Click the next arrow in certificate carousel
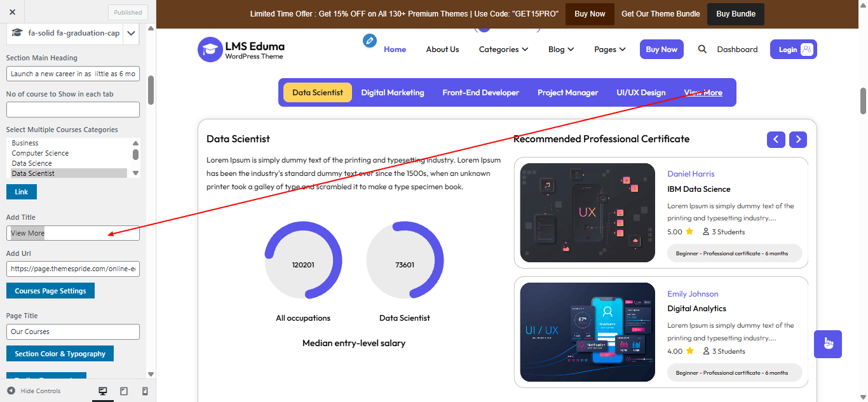Image resolution: width=868 pixels, height=402 pixels. [x=798, y=140]
